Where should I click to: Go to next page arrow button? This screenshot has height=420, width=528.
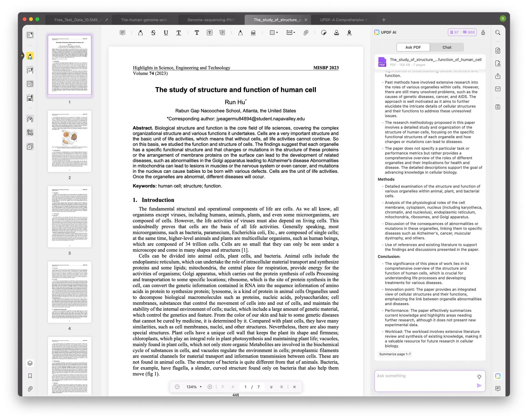click(271, 387)
